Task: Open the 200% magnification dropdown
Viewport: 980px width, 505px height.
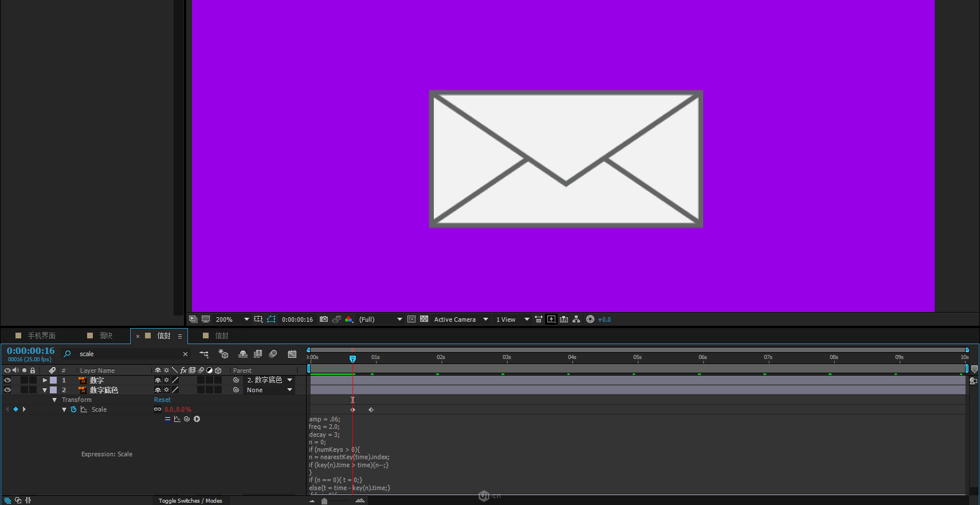Action: [246, 319]
